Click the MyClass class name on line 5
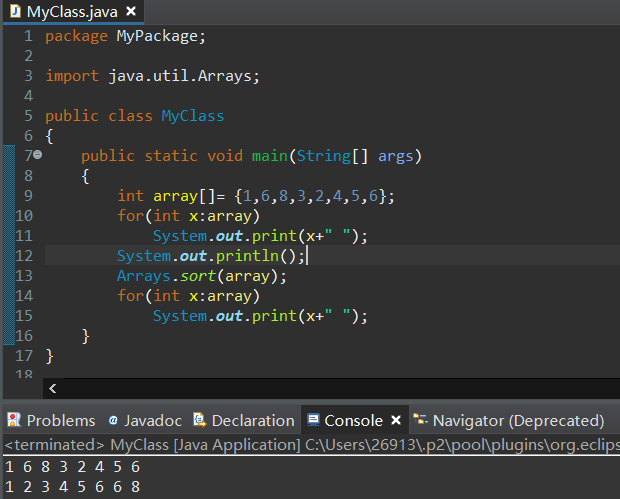 click(x=193, y=116)
